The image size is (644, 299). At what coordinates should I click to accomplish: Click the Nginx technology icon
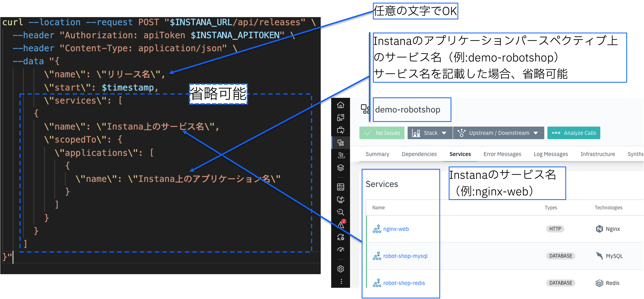[599, 229]
